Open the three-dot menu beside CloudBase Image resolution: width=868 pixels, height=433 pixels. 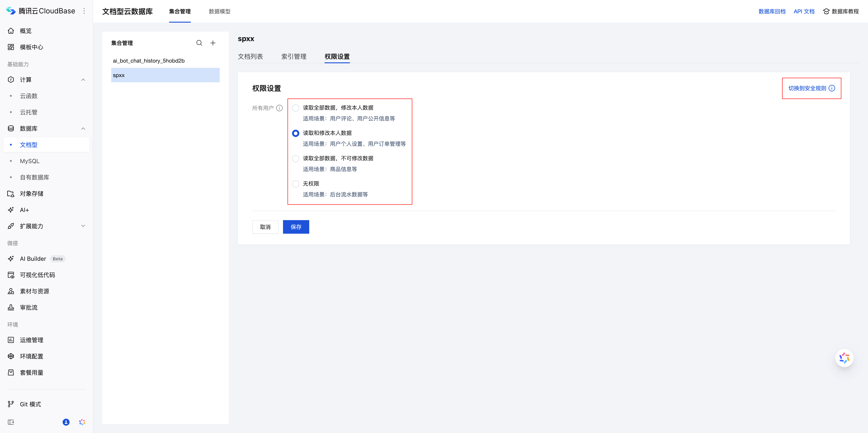point(84,11)
